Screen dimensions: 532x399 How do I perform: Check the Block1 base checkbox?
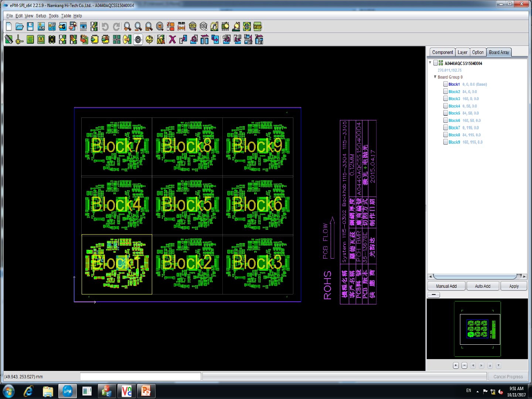click(446, 84)
